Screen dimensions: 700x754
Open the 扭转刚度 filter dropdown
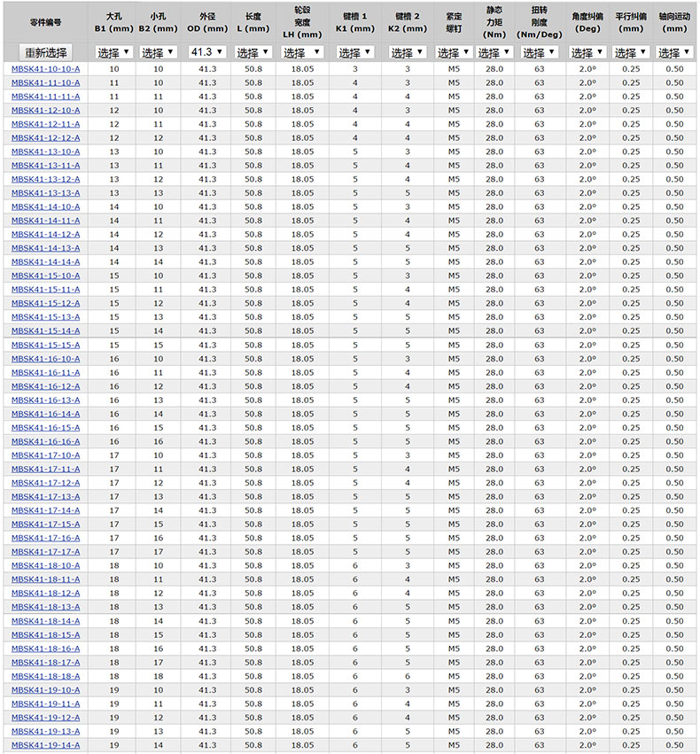coord(539,52)
